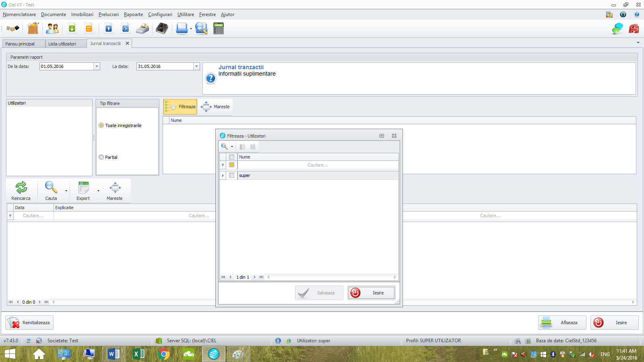The width and height of the screenshot is (644, 362).
Task: Tick the select-all checkbox in Nume header
Action: (x=231, y=157)
